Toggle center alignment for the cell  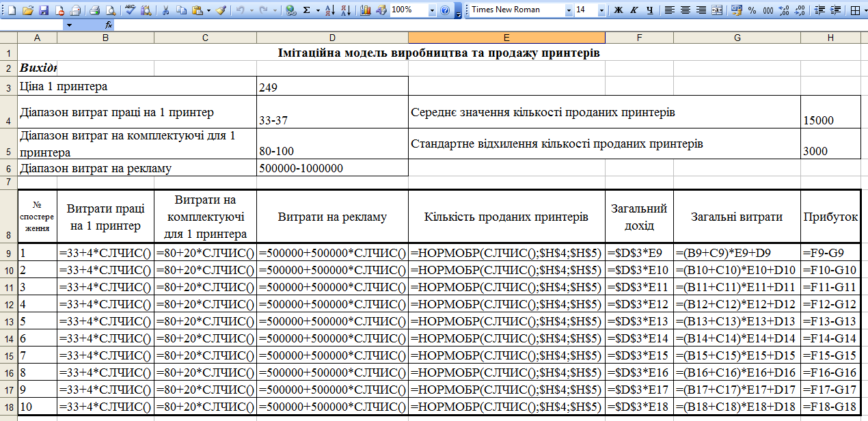[685, 10]
